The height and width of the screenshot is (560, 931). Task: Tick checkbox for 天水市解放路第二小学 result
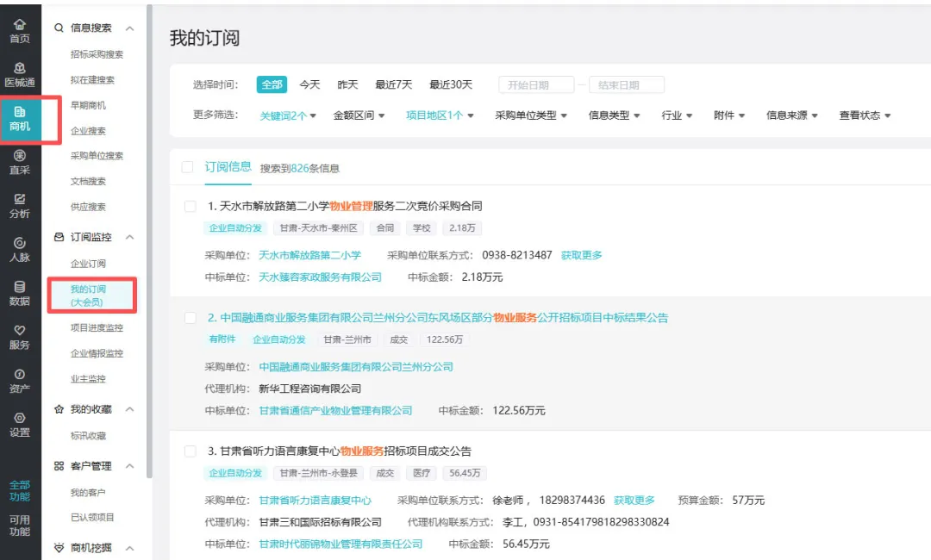[x=191, y=207]
